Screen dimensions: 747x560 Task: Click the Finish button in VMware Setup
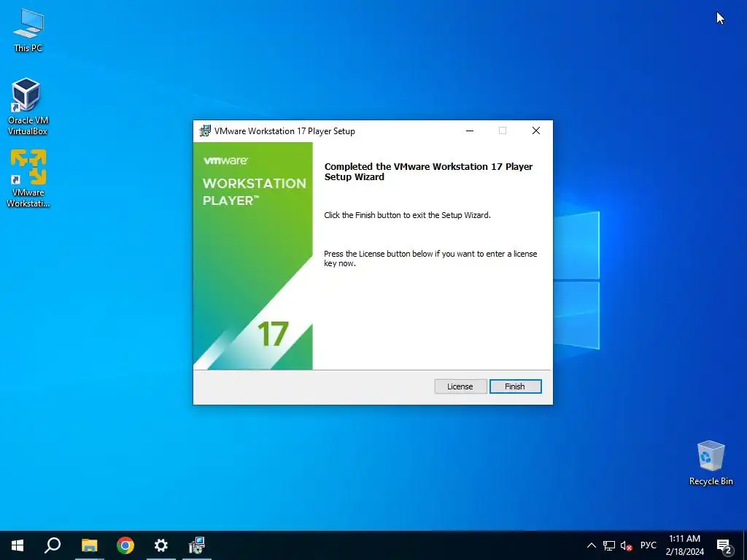coord(515,386)
